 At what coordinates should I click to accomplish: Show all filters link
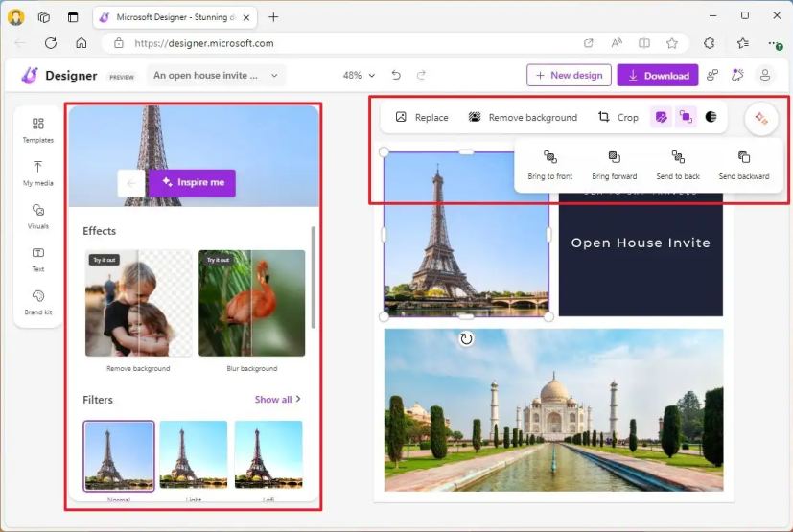coord(278,399)
